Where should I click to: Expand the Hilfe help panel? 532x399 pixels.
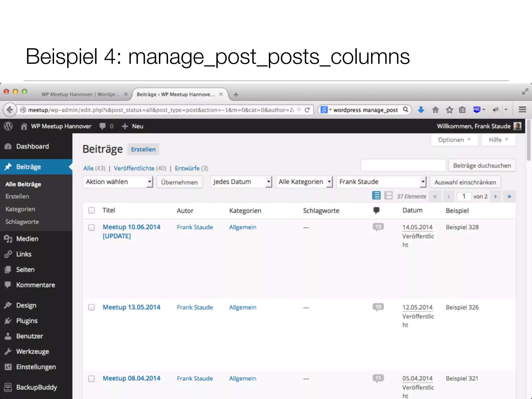[x=498, y=140]
